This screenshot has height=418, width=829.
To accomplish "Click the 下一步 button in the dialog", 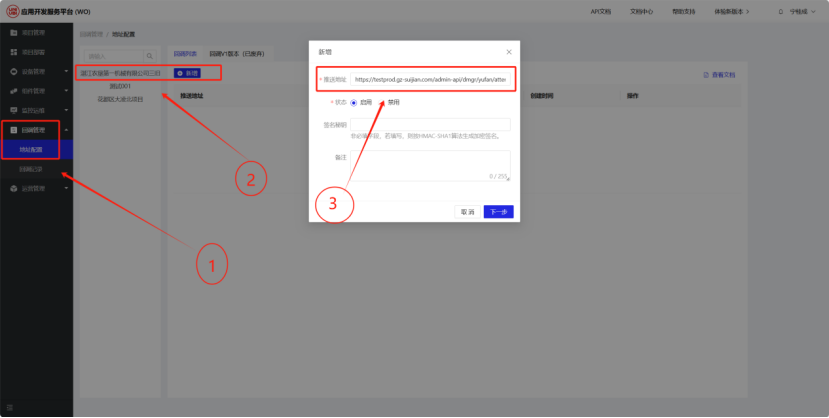I will coord(497,212).
